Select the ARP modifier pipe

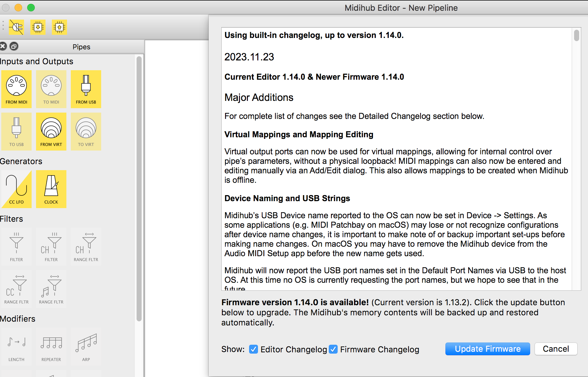tap(86, 346)
